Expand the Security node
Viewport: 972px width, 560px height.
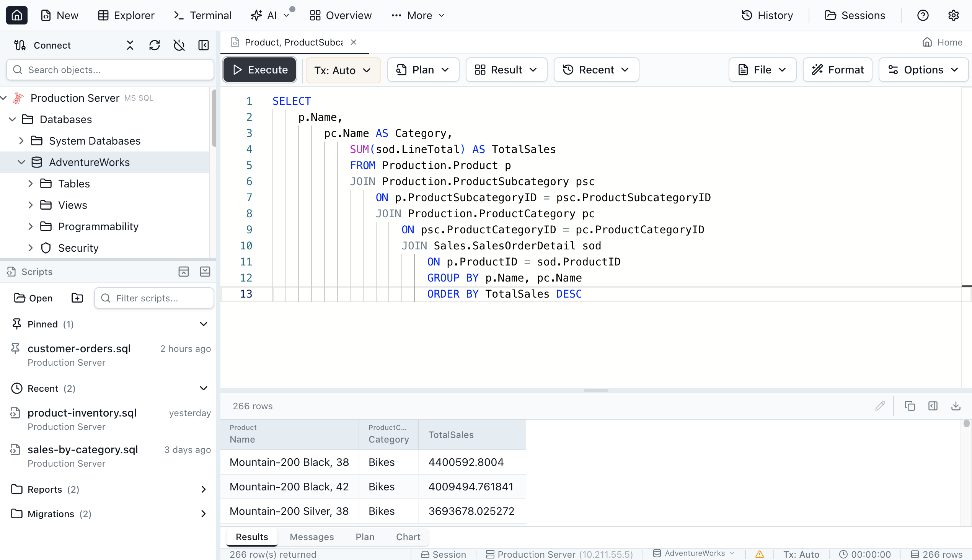coord(31,248)
